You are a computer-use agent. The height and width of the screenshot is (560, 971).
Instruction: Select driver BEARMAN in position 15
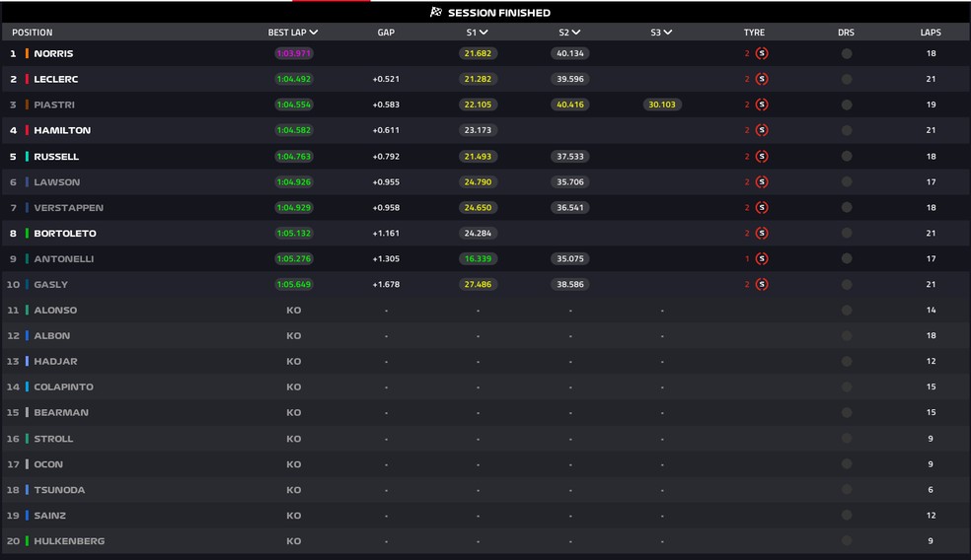coord(61,413)
